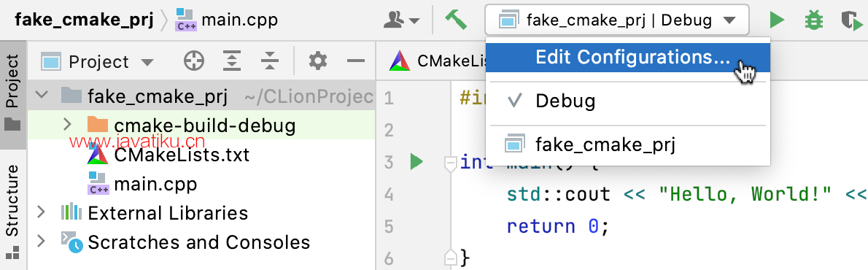This screenshot has height=270, width=868.
Task: Click the gutter run arrow beside main()
Action: click(x=416, y=162)
